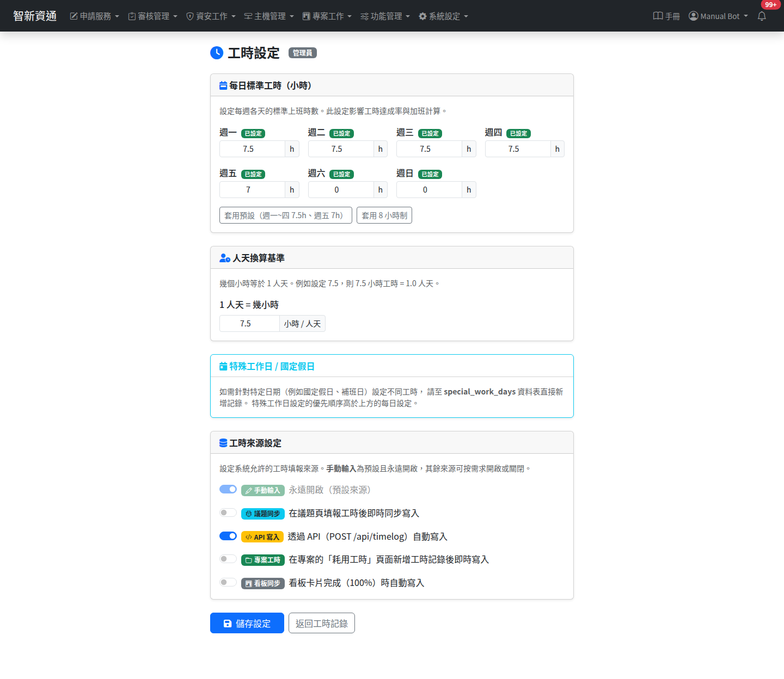This screenshot has height=679, width=784.
Task: Open the 主機管理 dropdown menu
Action: click(x=269, y=16)
